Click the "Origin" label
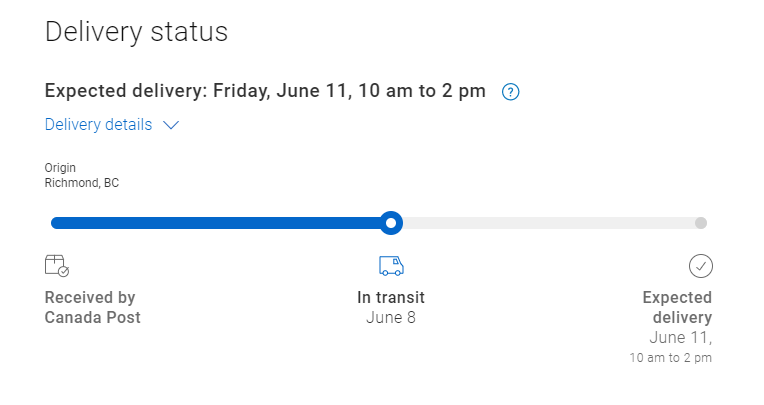Image resolution: width=764 pixels, height=405 pixels. point(60,168)
